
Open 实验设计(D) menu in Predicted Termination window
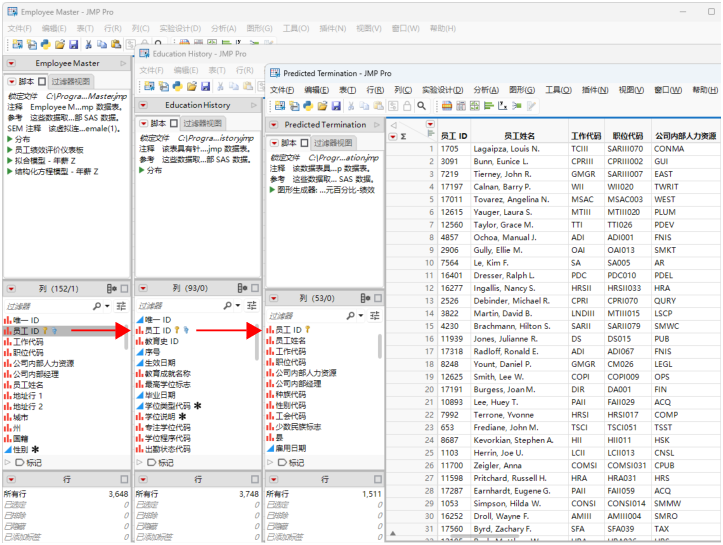pyautogui.click(x=443, y=90)
